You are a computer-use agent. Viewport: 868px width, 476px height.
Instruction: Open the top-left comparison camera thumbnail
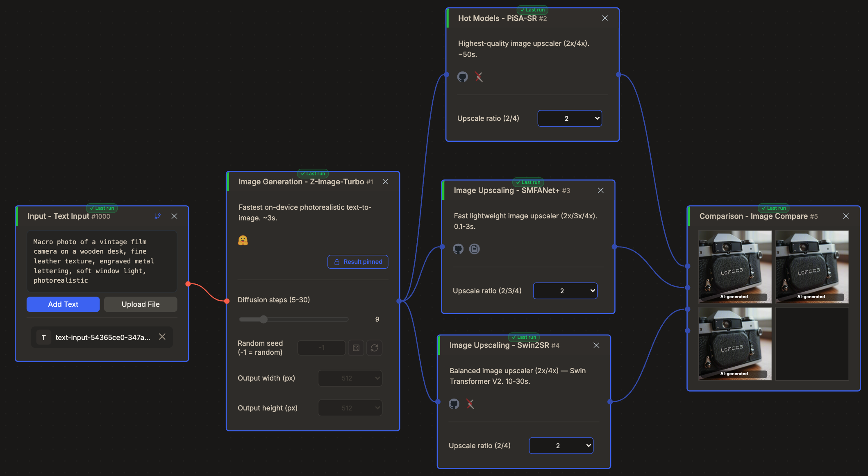coord(735,267)
